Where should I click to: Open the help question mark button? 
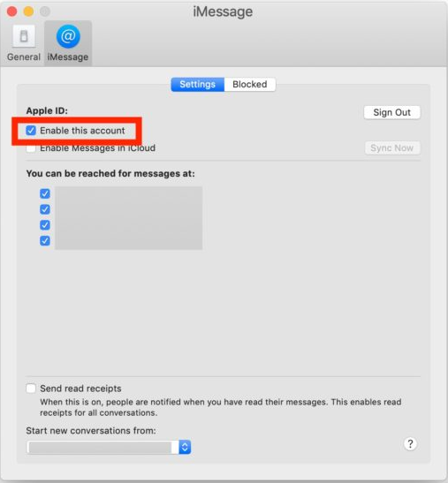click(x=410, y=444)
